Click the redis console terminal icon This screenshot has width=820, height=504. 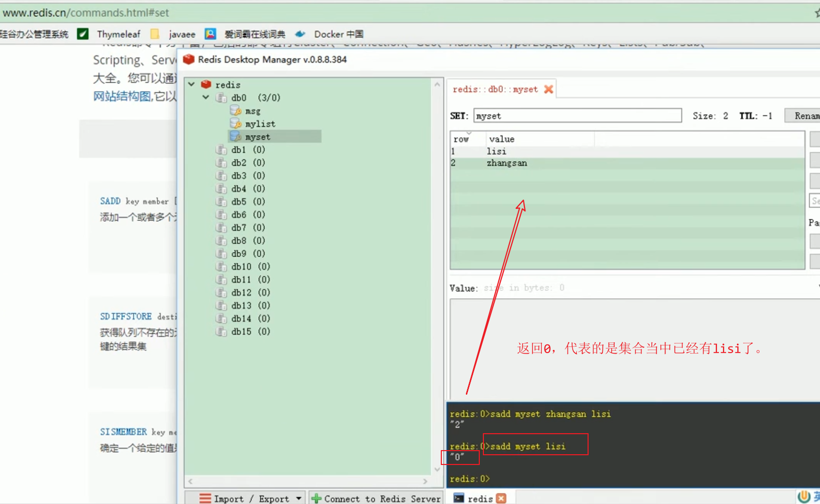click(x=459, y=498)
